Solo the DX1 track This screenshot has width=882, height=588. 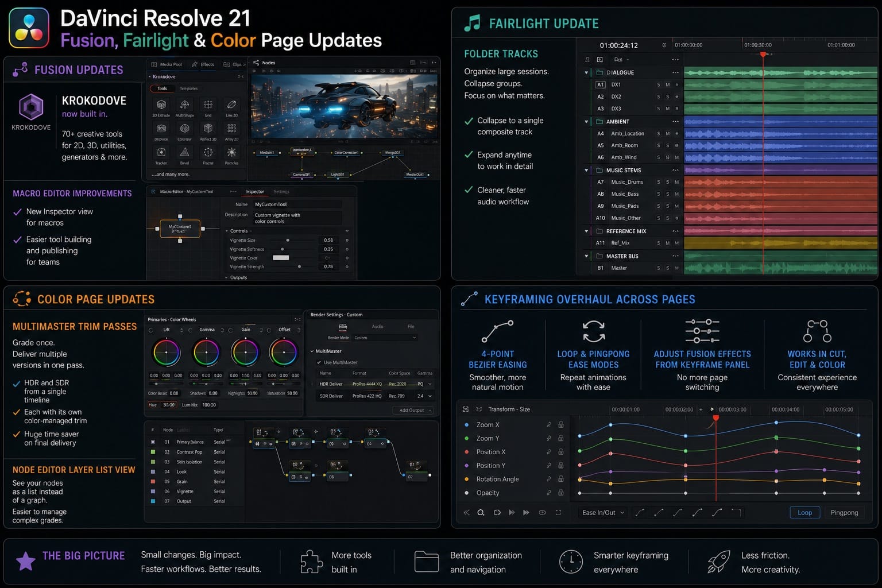[659, 84]
